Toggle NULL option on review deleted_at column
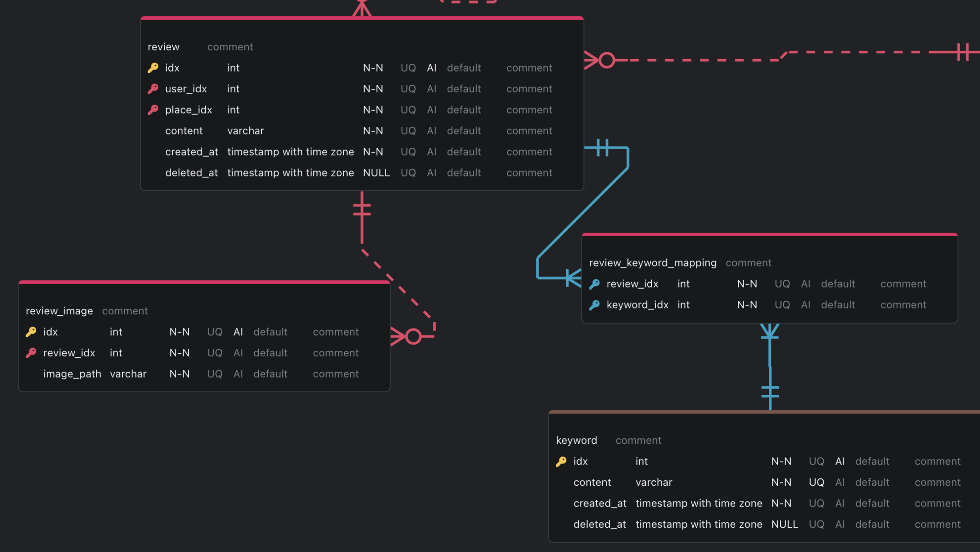The image size is (980, 552). [x=376, y=173]
